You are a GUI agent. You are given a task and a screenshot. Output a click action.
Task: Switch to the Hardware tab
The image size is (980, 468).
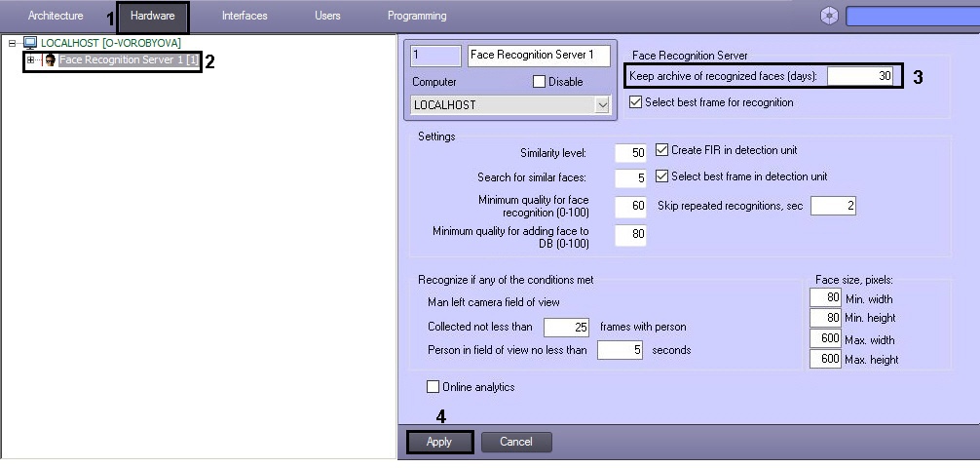[153, 16]
